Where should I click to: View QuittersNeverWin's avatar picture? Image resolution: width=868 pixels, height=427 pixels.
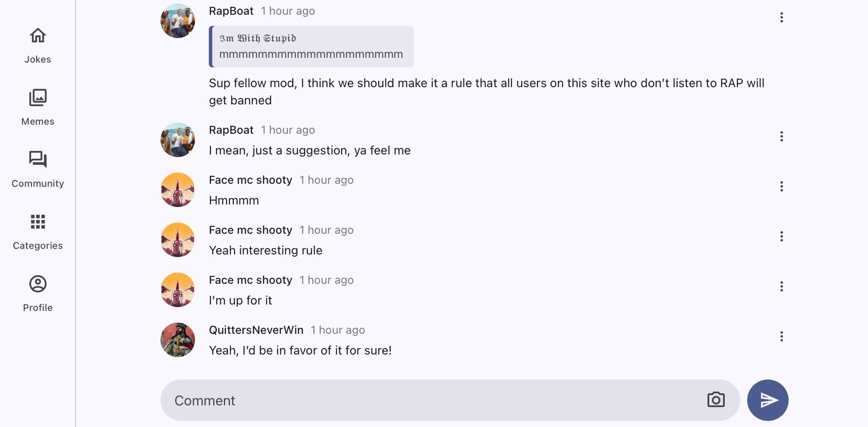[178, 340]
